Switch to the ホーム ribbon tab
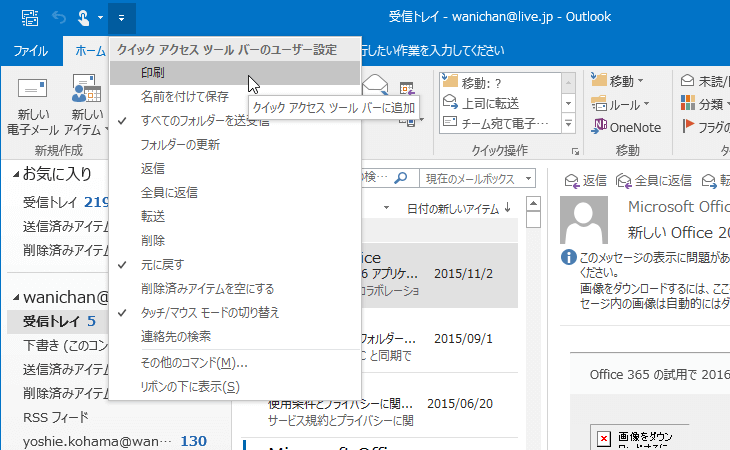Image resolution: width=730 pixels, height=450 pixels. coord(90,50)
